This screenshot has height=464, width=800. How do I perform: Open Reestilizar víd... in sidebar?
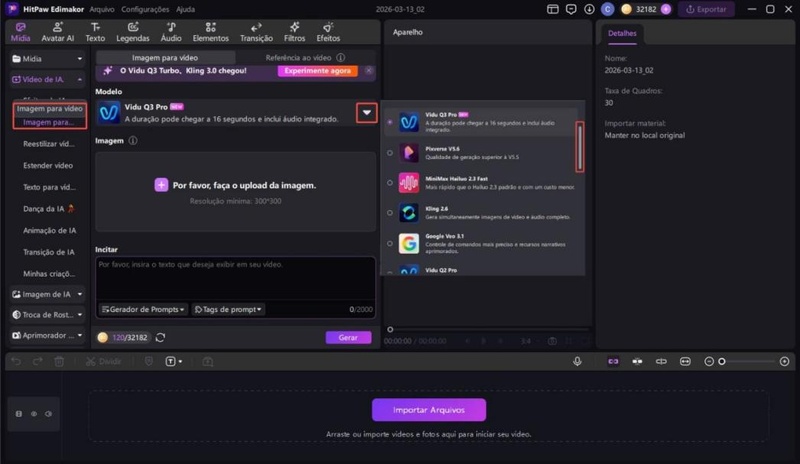click(x=49, y=144)
